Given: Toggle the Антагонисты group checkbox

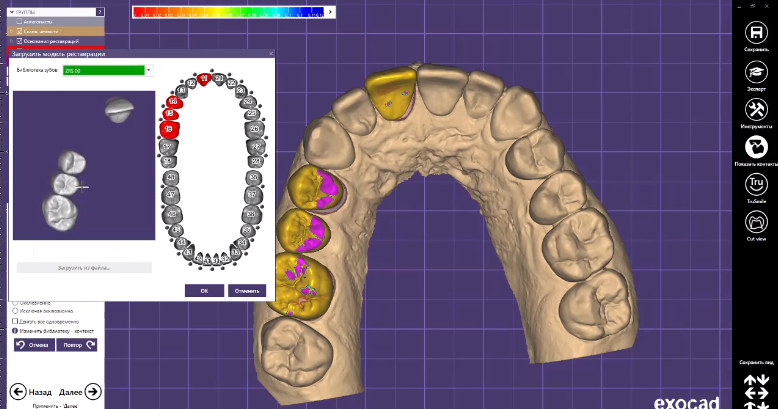Looking at the screenshot, I should pos(19,21).
